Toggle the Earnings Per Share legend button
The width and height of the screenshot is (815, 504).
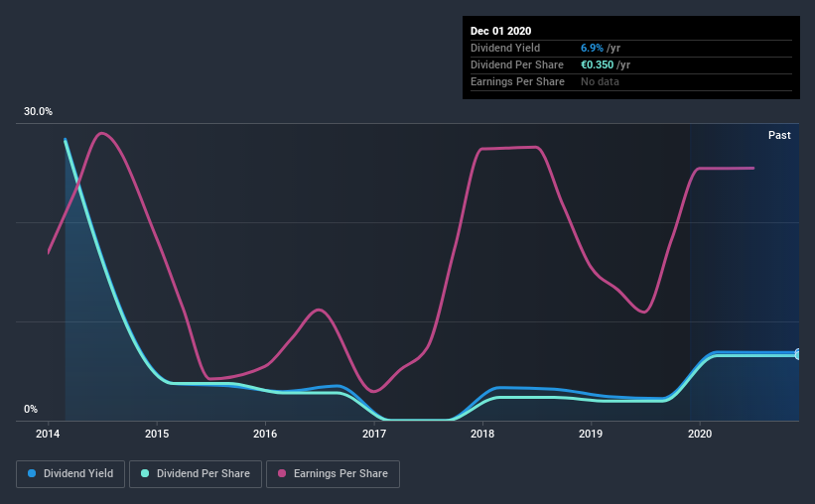coord(333,474)
